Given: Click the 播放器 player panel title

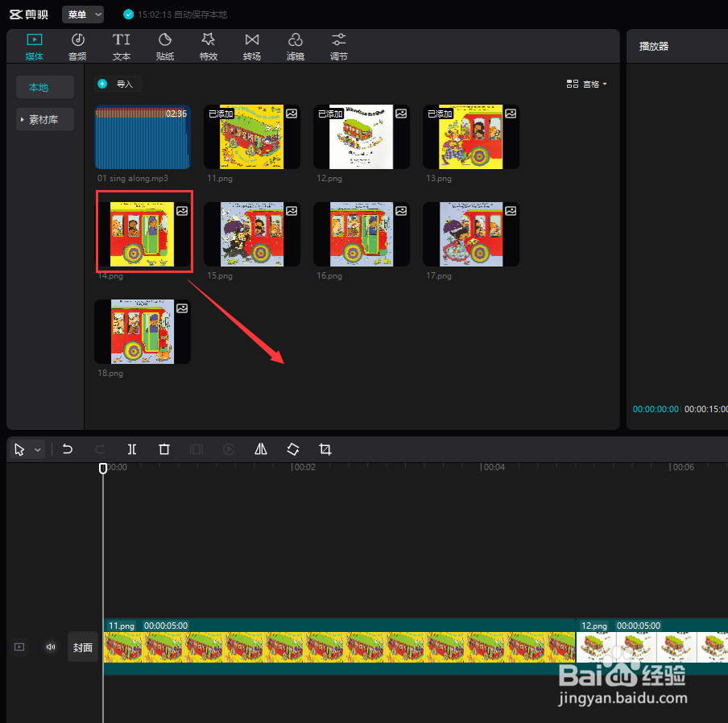Looking at the screenshot, I should 654,47.
